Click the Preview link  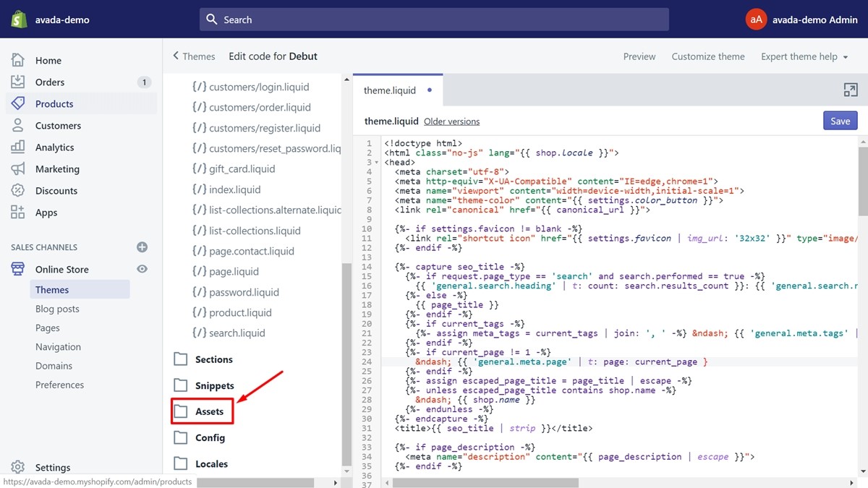click(639, 56)
